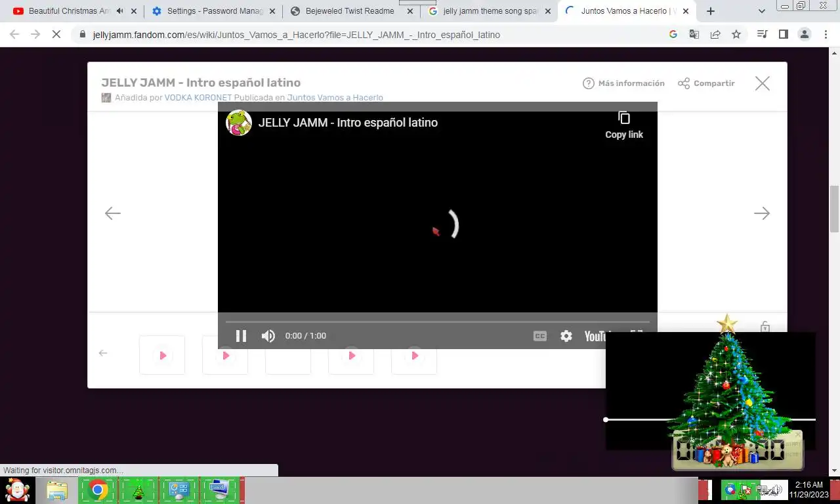Viewport: 840px width, 504px height.
Task: Open the tab search dropdown
Action: 761,11
